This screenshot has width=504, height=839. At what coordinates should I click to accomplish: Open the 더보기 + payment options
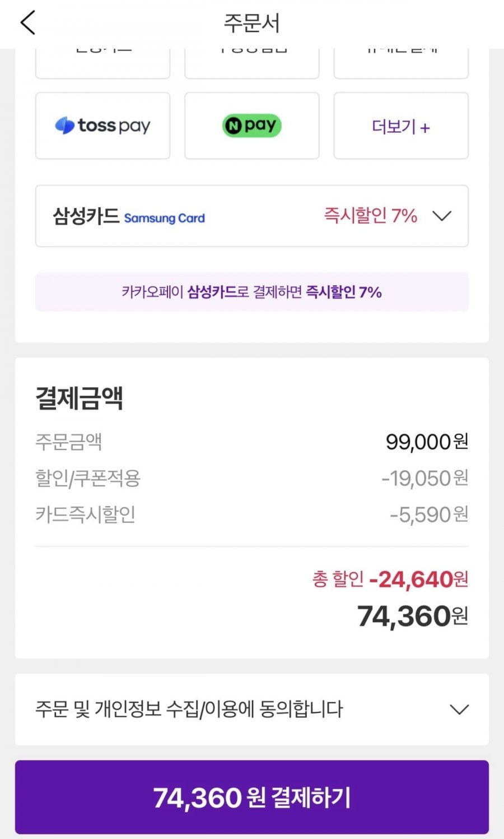(x=401, y=127)
